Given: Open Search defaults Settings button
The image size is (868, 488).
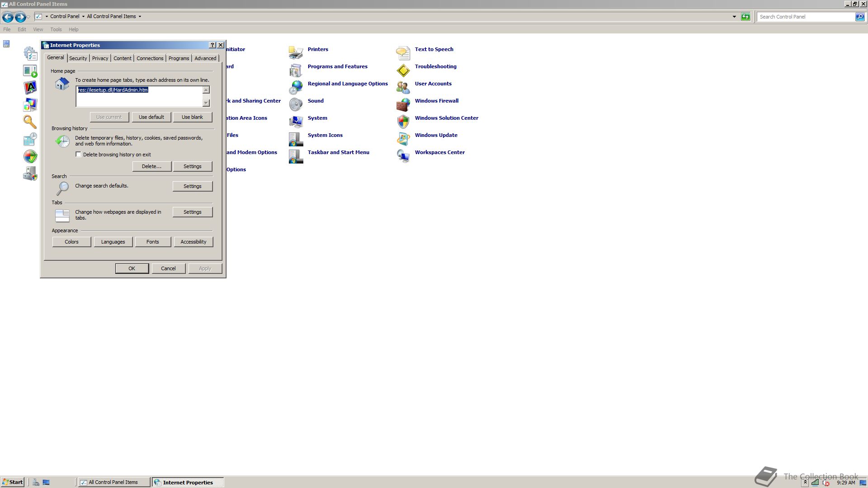Looking at the screenshot, I should [193, 186].
